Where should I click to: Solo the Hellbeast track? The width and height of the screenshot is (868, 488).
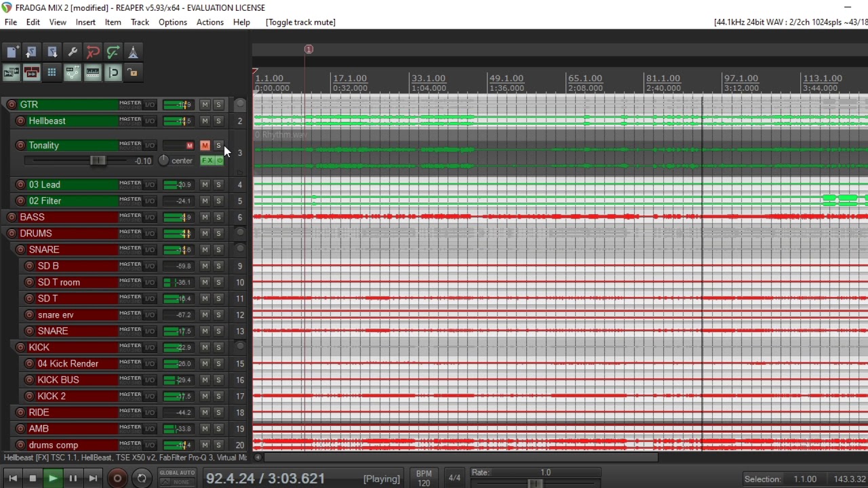click(218, 121)
